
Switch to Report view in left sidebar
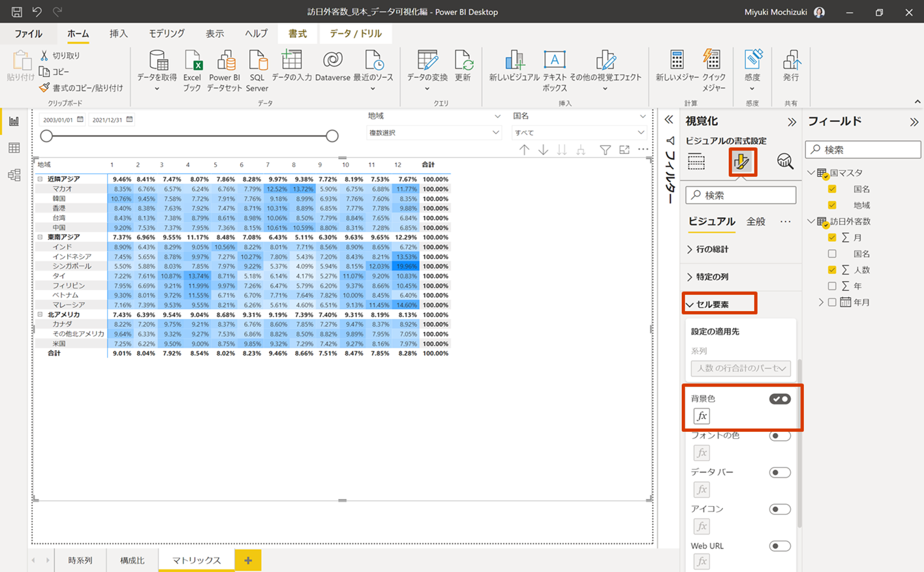pyautogui.click(x=14, y=121)
